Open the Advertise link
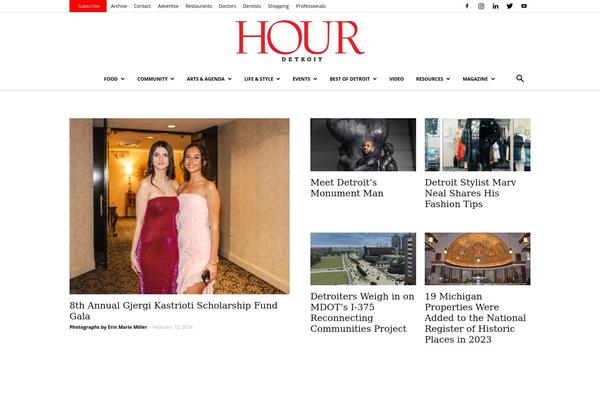Image resolution: width=600 pixels, height=400 pixels. [168, 6]
